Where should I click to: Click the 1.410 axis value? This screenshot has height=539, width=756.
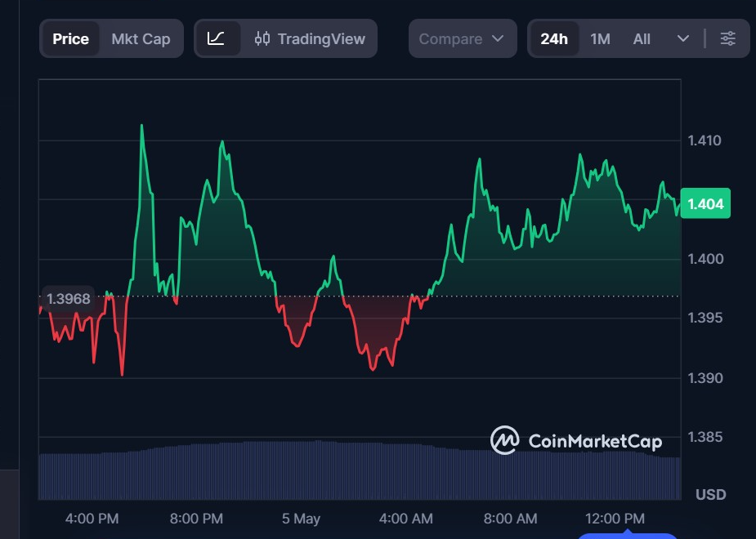705,140
